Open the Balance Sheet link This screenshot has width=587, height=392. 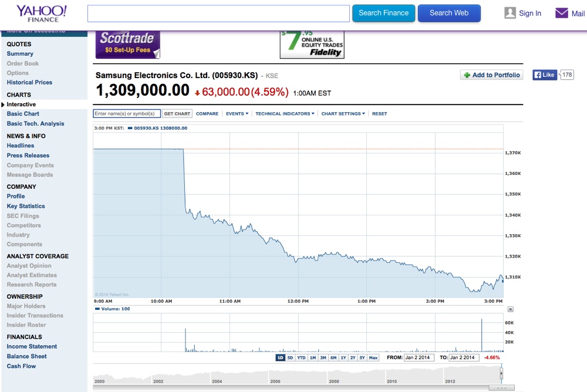[x=26, y=356]
